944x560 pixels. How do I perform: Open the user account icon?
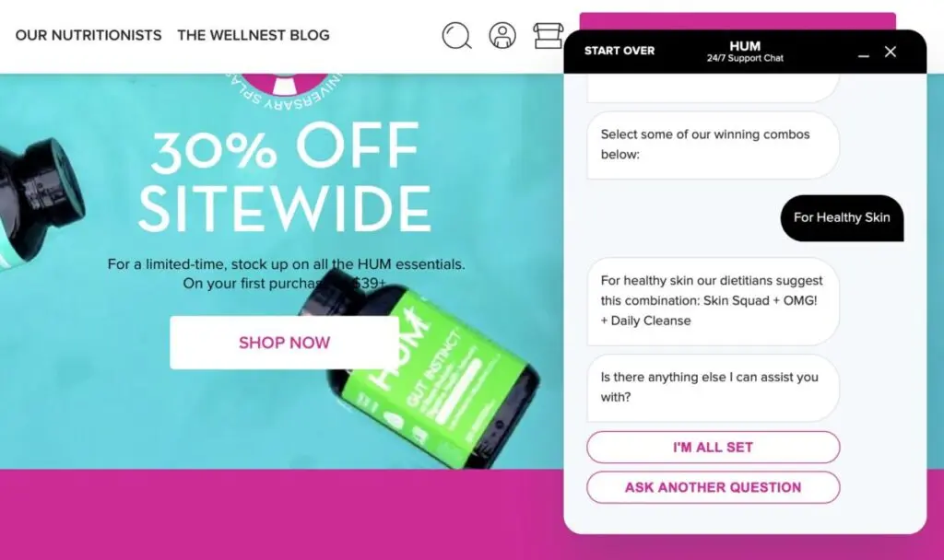pyautogui.click(x=502, y=36)
